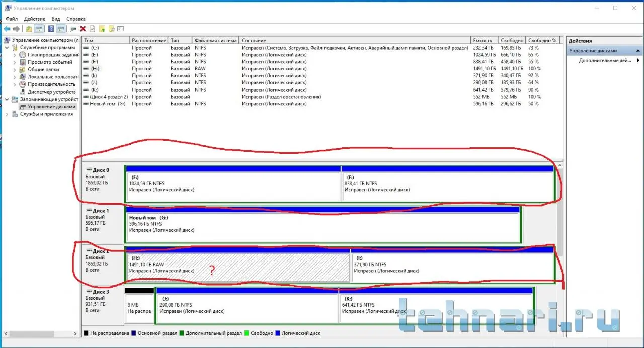Collapse the Управление дисками actions section arrow

[638, 51]
